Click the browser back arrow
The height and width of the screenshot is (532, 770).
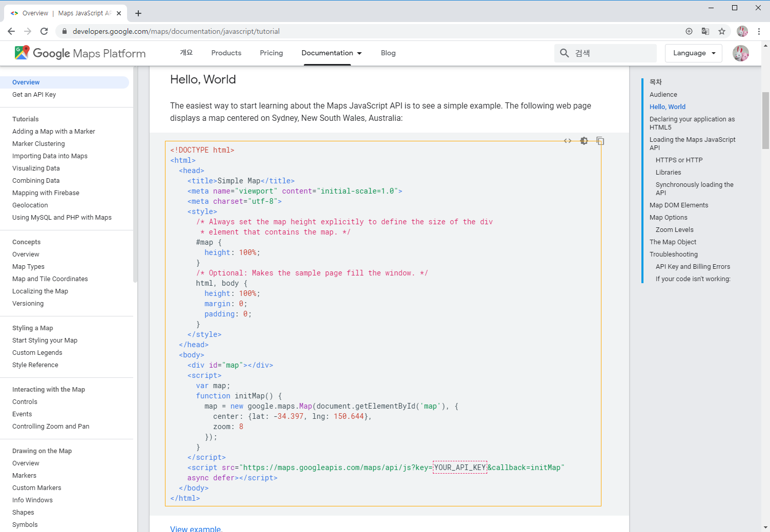pyautogui.click(x=11, y=31)
